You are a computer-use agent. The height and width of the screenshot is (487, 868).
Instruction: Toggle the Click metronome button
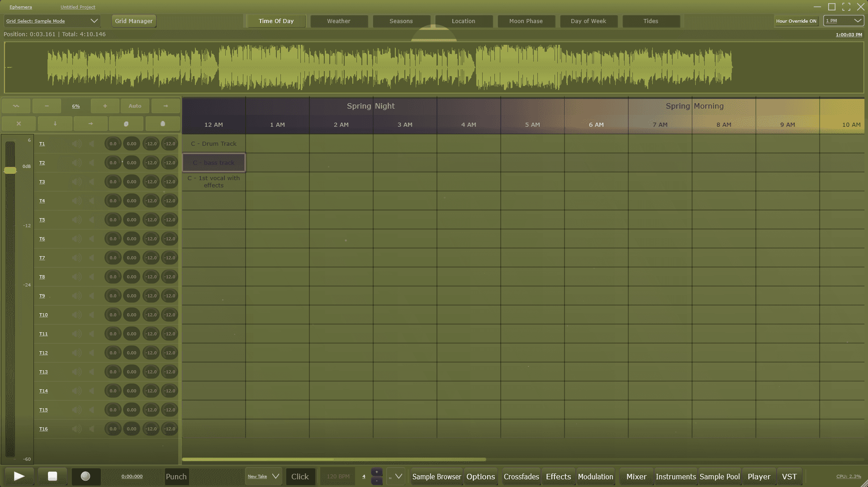300,477
